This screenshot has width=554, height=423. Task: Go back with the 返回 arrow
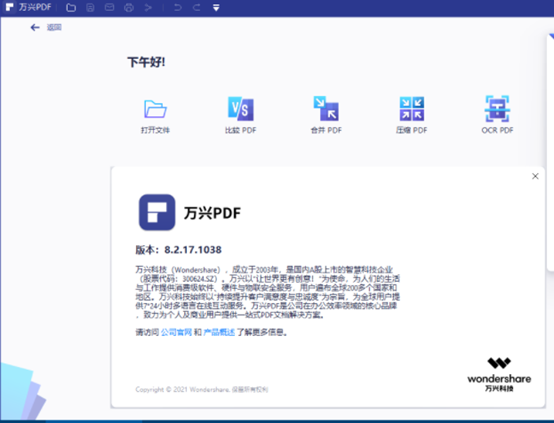[35, 27]
